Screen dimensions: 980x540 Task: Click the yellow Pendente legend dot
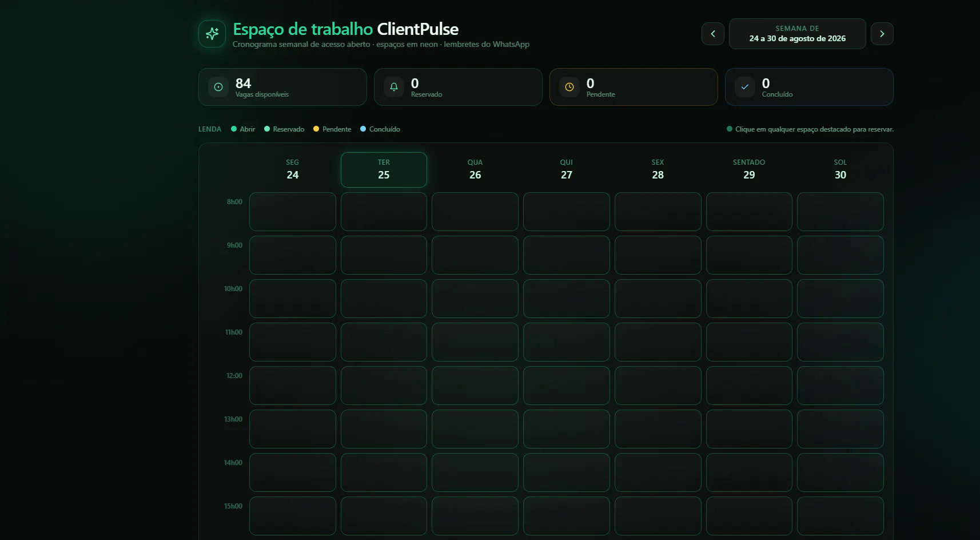point(316,129)
